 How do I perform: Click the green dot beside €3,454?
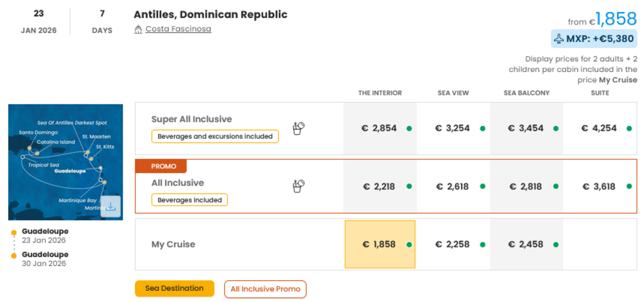pyautogui.click(x=556, y=129)
